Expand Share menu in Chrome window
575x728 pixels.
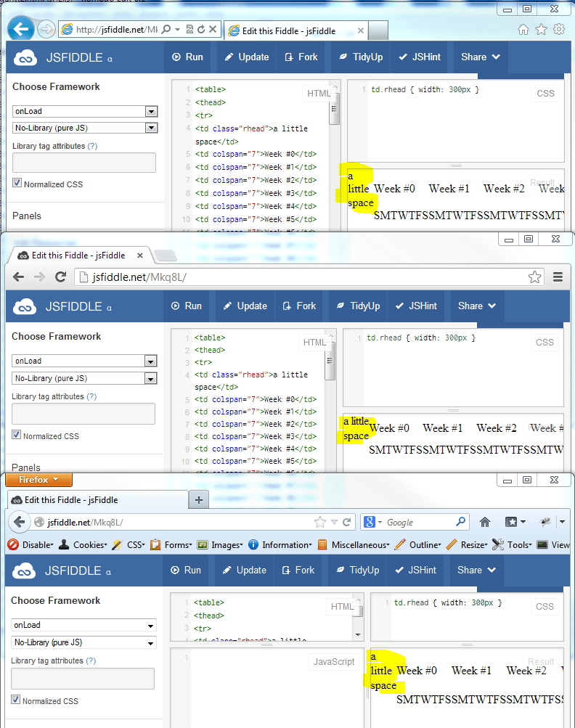[x=477, y=306]
